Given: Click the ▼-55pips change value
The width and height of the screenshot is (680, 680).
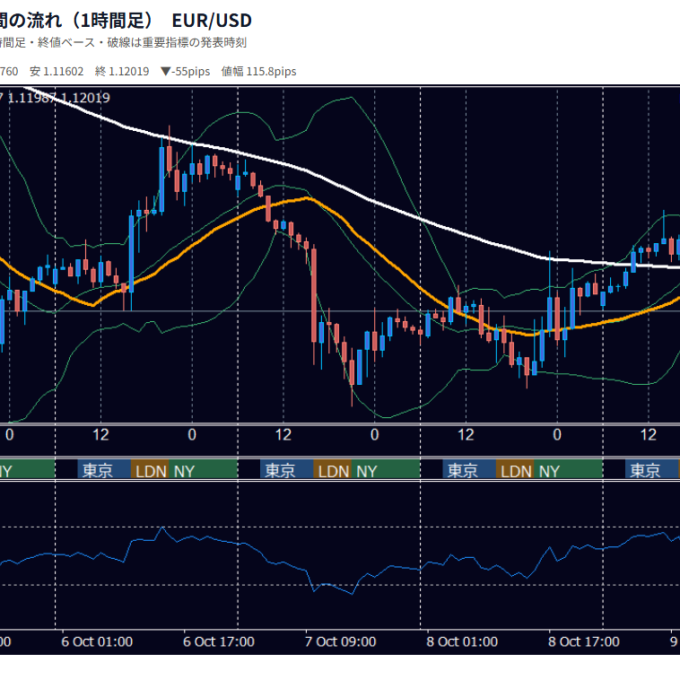Looking at the screenshot, I should [185, 71].
